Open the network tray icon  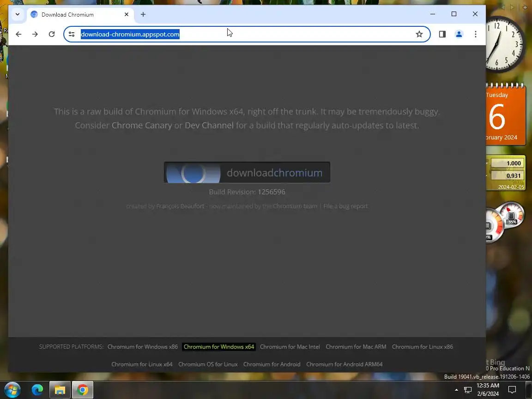tap(468, 390)
